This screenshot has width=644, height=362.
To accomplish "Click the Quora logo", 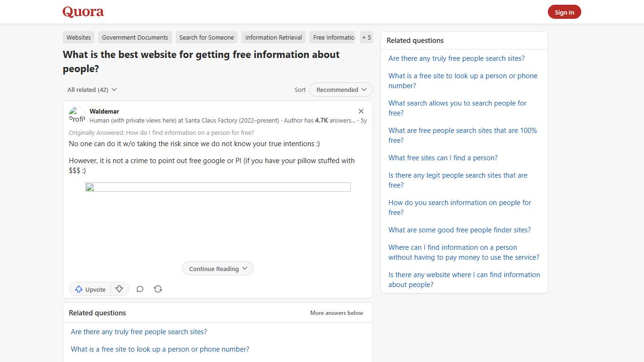I will (83, 12).
